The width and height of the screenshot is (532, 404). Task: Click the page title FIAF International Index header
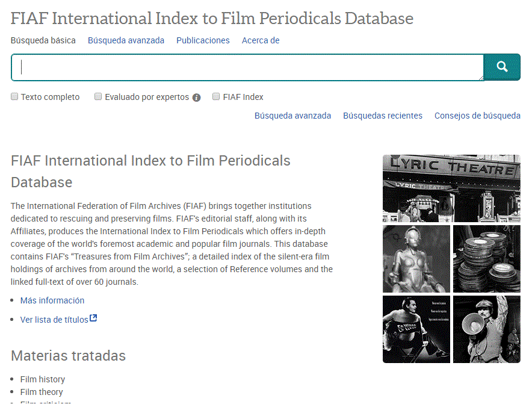[x=212, y=18]
